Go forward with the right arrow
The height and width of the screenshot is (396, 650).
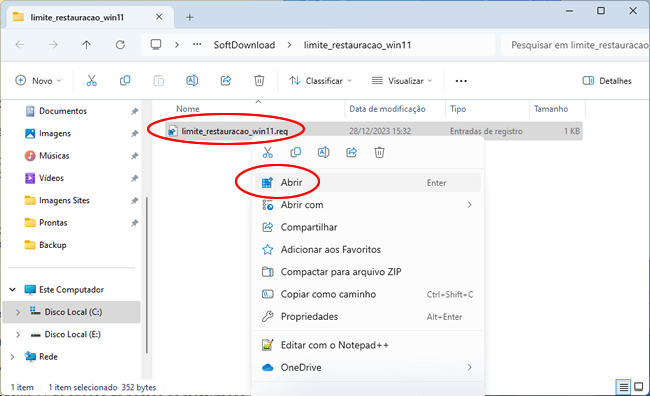[53, 45]
